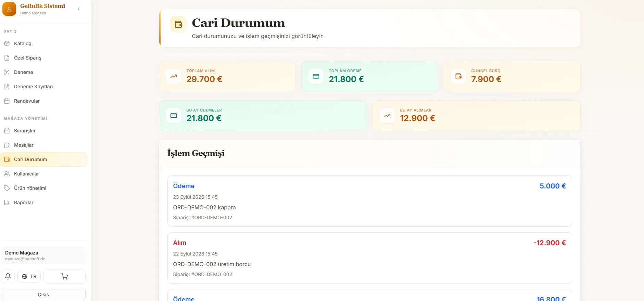Click the 7.900 € Güncel Borç value

click(486, 79)
